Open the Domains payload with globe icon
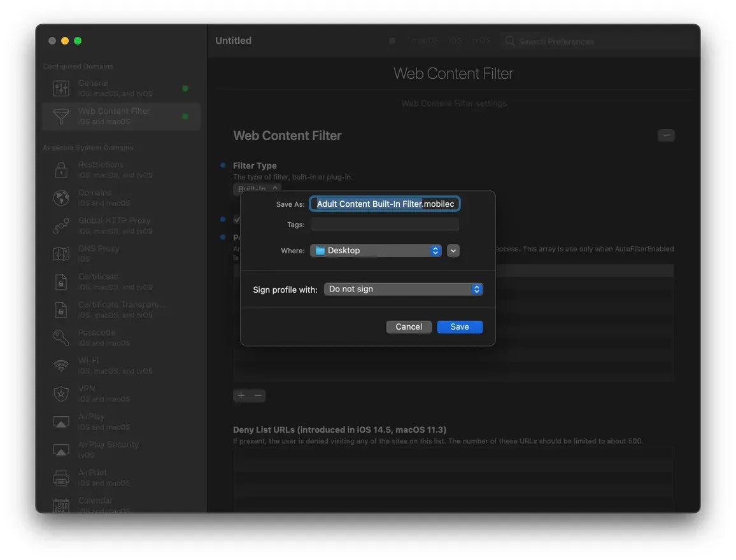The height and width of the screenshot is (560, 736). [x=60, y=197]
